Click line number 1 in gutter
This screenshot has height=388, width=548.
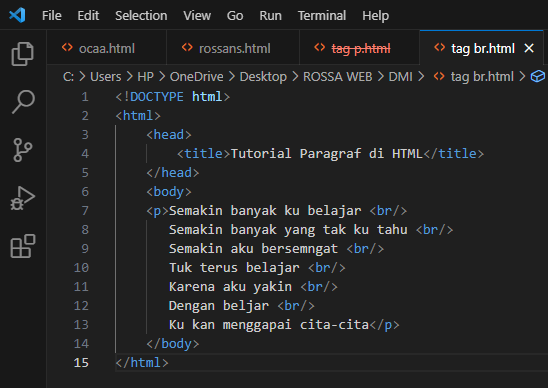click(x=85, y=97)
